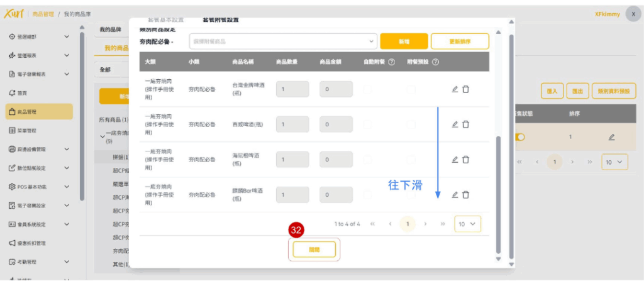
Task: Open 商品管理 in the sidebar
Action: coord(40,112)
